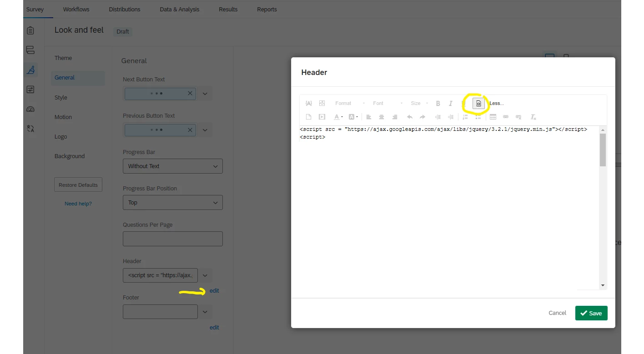The height and width of the screenshot is (354, 644).
Task: Click the new page template icon
Action: 308,117
